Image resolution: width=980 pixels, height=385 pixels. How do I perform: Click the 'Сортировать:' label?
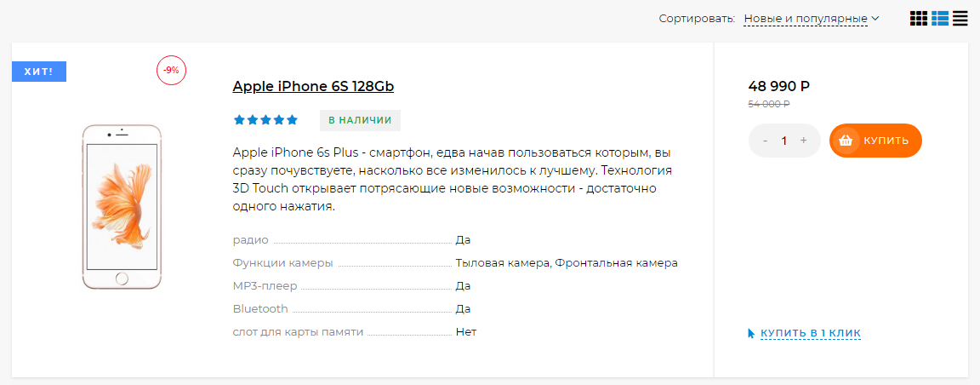(697, 19)
